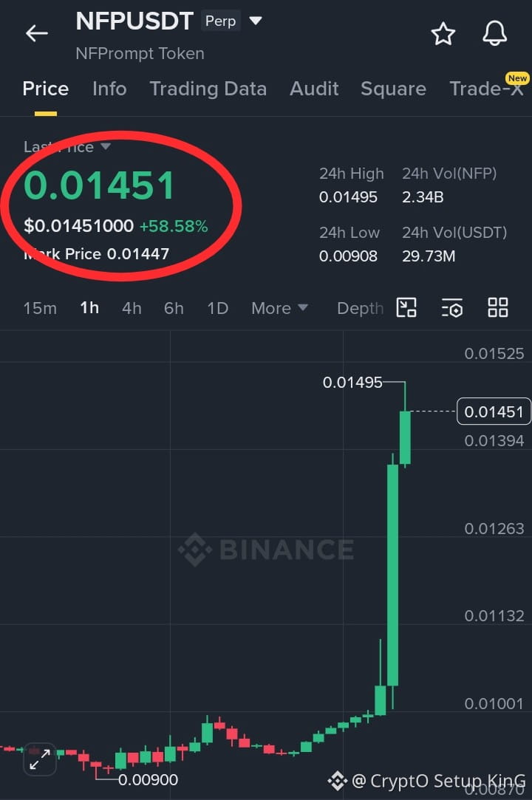Tap the back arrow icon
Viewport: 532px width, 800px height.
(37, 33)
